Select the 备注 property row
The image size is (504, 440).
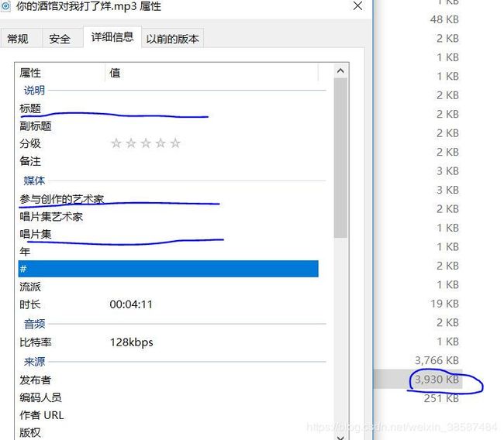pyautogui.click(x=168, y=161)
